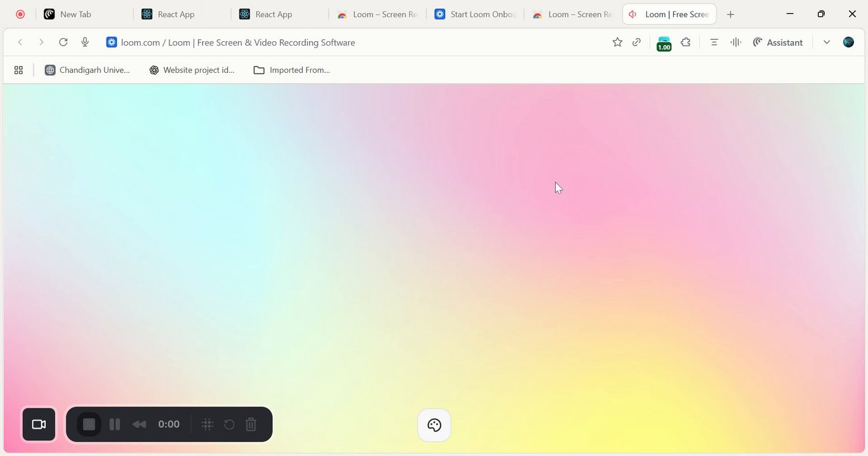Screen dimensions: 868x456
Task: Open the color palette button at page bottom
Action: tap(434, 425)
